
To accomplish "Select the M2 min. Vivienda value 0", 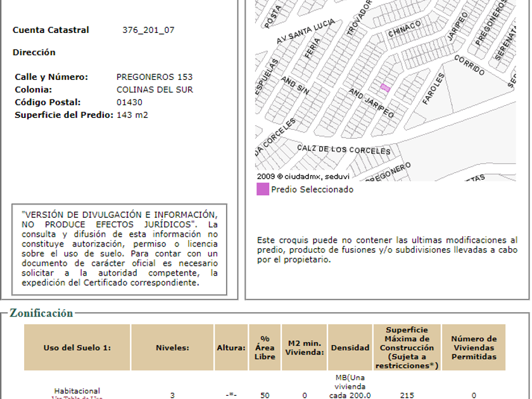I will click(x=305, y=395).
